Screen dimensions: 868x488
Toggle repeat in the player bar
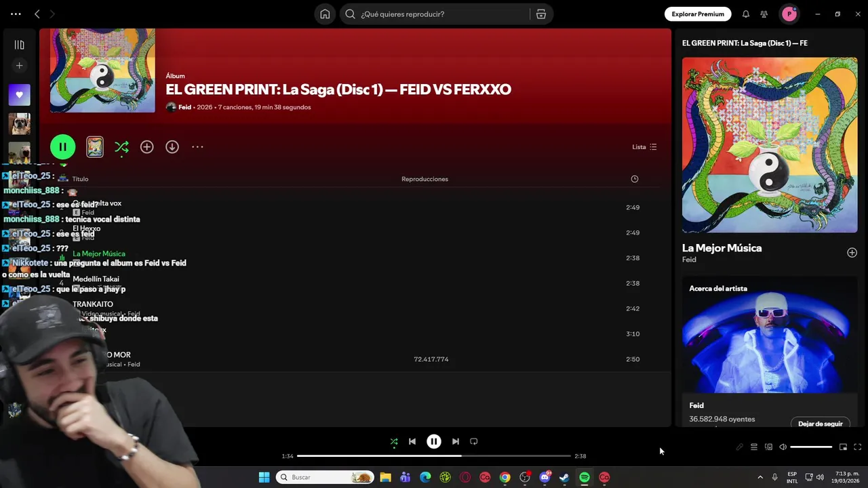tap(474, 441)
